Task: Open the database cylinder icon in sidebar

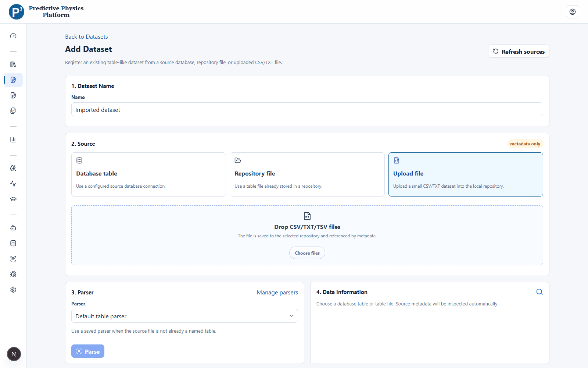Action: pyautogui.click(x=13, y=243)
